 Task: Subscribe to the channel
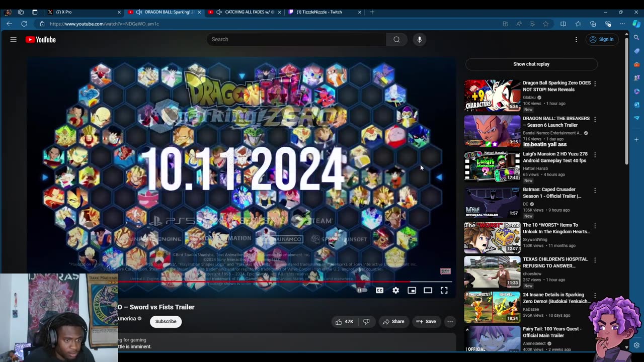[x=166, y=321]
